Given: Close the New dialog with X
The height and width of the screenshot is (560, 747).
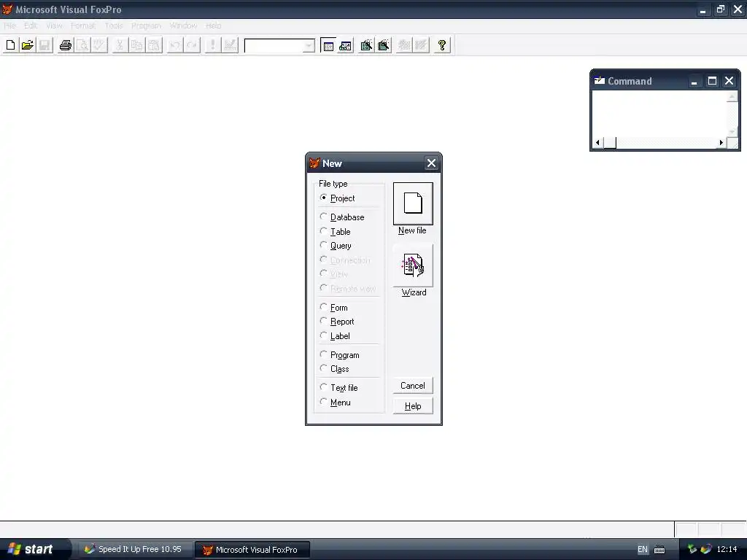Looking at the screenshot, I should click(431, 163).
